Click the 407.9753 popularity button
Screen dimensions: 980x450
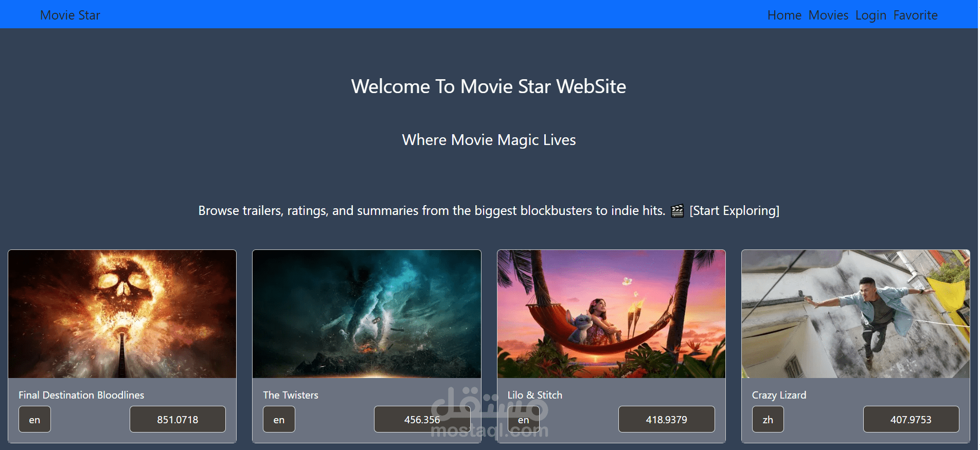(x=911, y=419)
